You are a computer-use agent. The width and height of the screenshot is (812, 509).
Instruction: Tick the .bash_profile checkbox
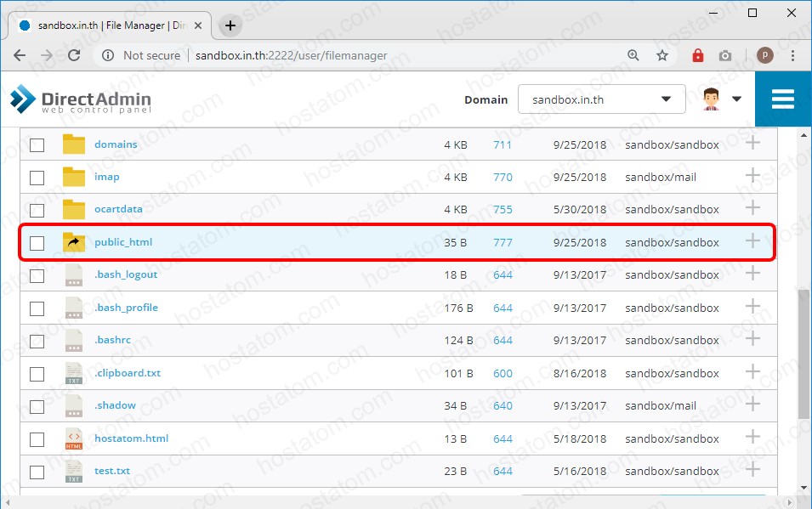coord(37,308)
